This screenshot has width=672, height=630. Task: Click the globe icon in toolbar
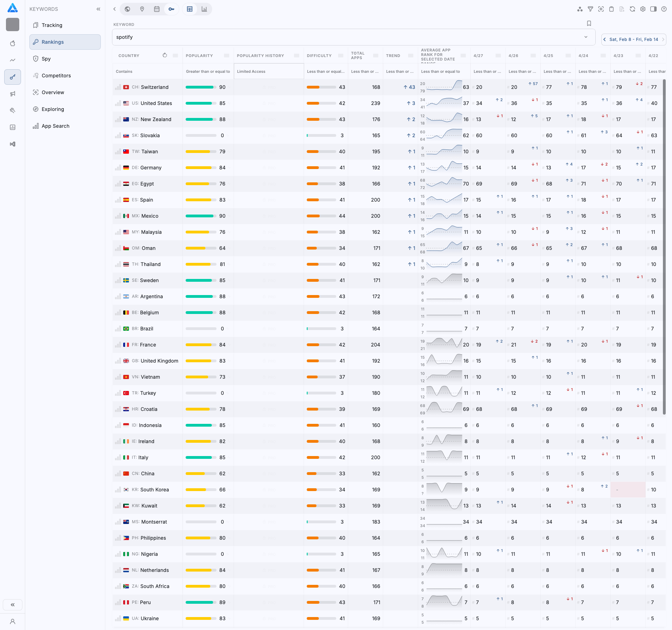pos(127,9)
